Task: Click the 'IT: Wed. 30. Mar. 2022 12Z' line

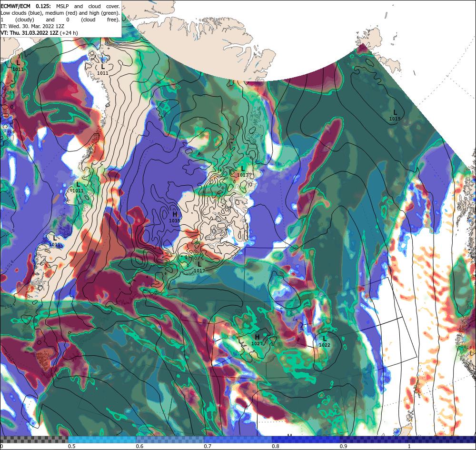Action: (32, 26)
